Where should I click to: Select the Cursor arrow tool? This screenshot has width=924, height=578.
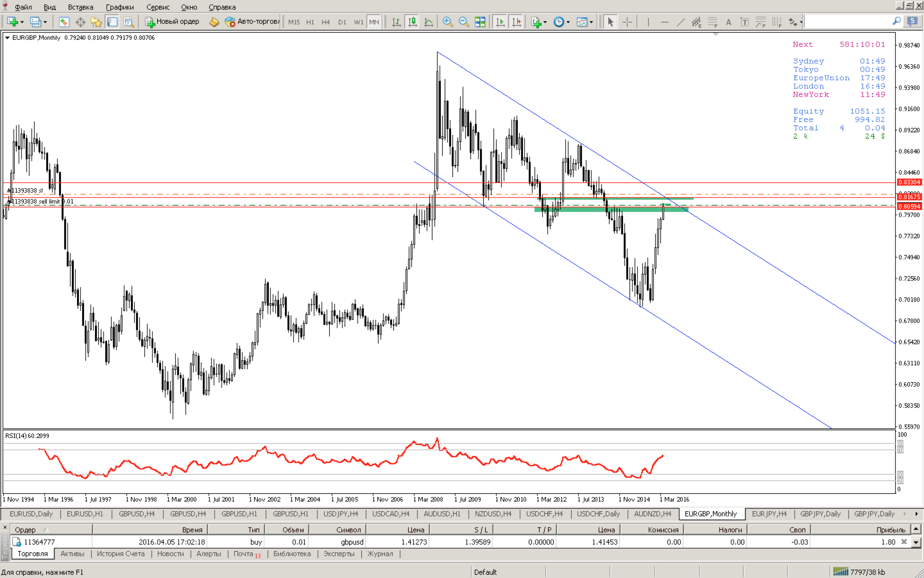610,22
